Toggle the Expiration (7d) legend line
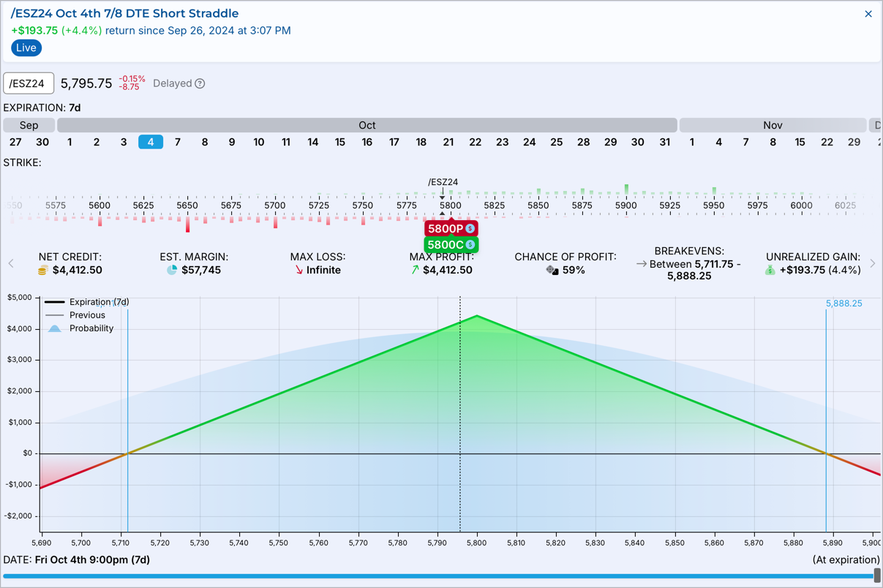Screen dimensions: 883x588 click(x=88, y=302)
